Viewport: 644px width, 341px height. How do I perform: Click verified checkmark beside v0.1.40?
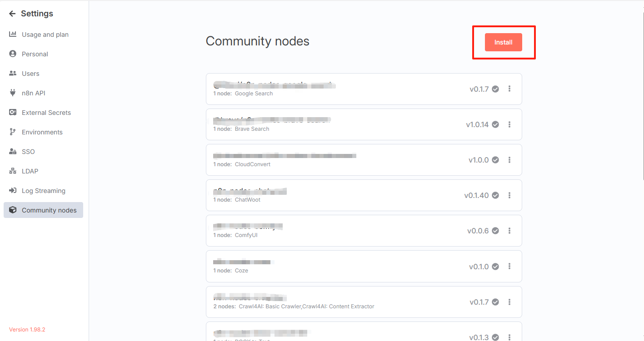[x=495, y=195]
